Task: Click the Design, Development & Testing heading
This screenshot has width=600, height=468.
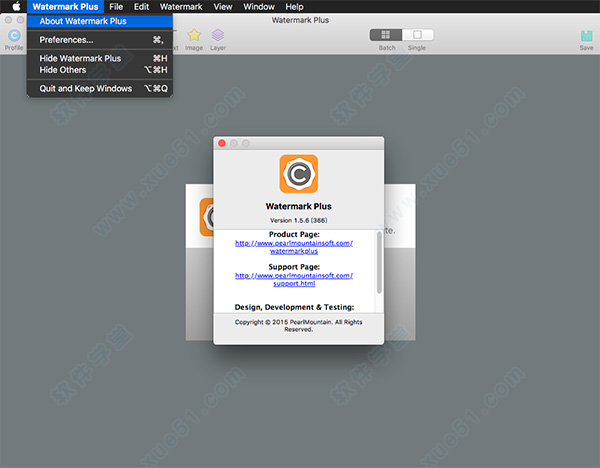Action: pos(294,307)
